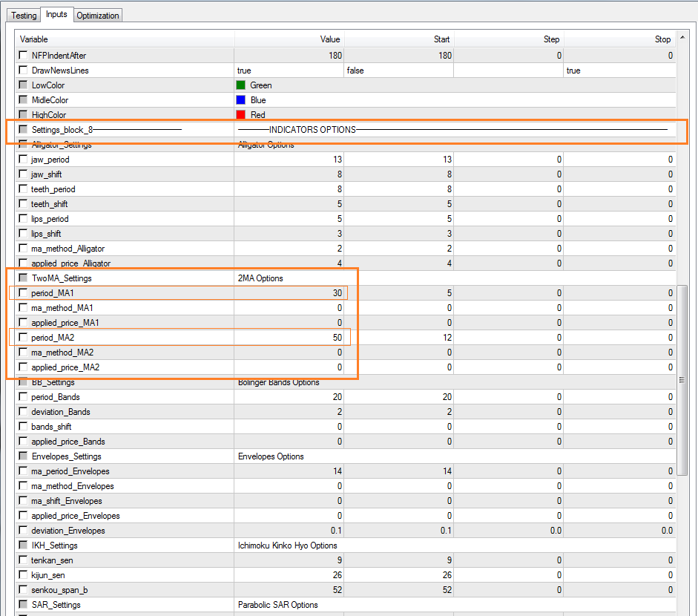Click the Variable column header
Viewport: 698px width, 616px height.
point(125,39)
